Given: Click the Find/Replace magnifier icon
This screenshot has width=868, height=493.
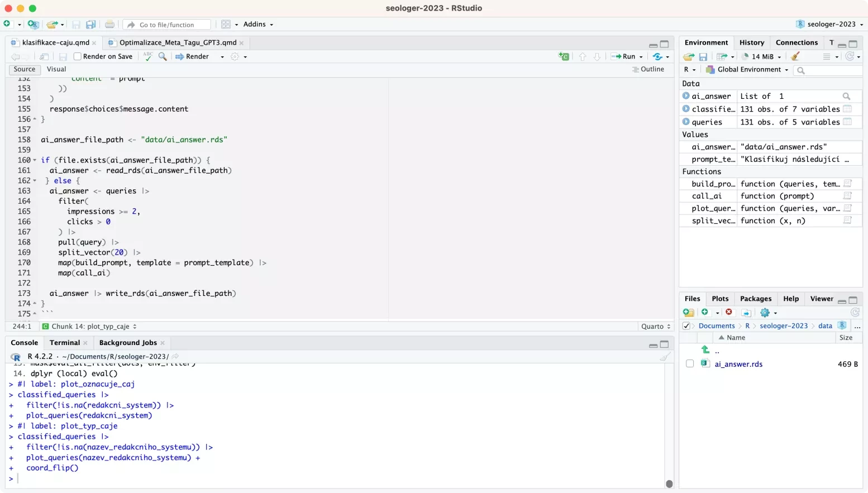Looking at the screenshot, I should [x=163, y=56].
